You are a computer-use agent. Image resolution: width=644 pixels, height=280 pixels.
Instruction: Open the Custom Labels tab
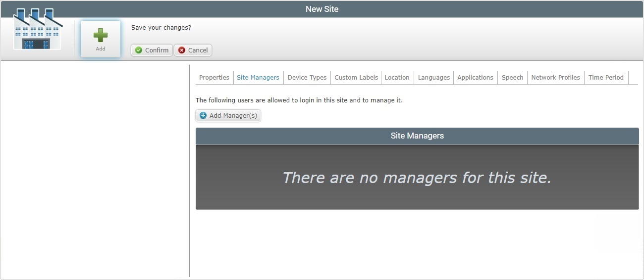pyautogui.click(x=356, y=78)
